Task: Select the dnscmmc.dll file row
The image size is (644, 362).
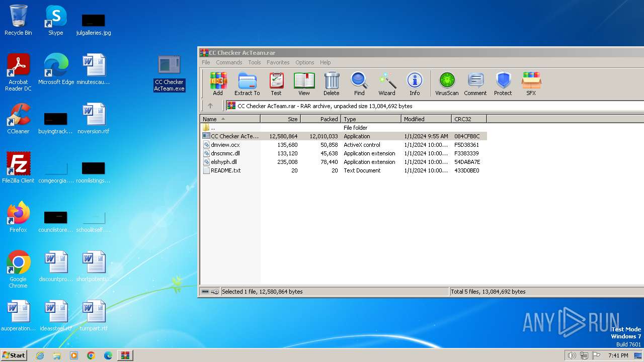Action: point(344,153)
